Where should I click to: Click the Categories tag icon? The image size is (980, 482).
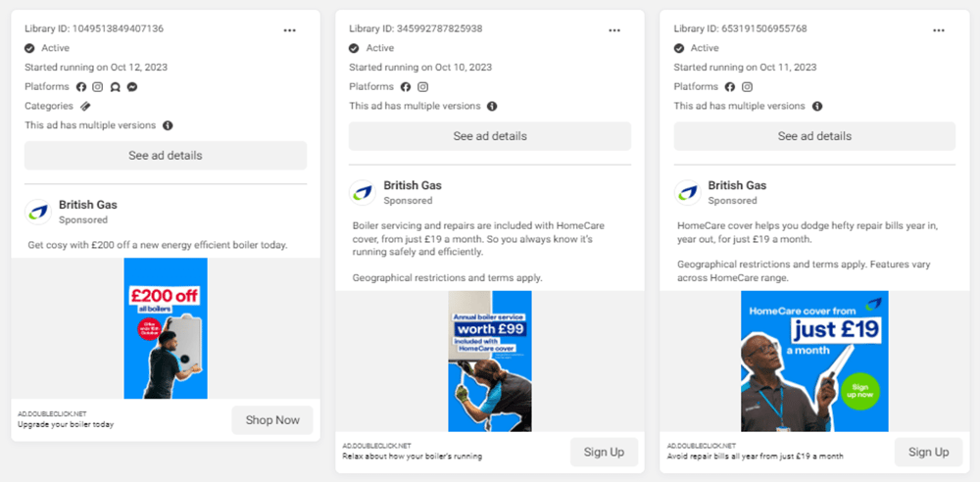point(85,106)
